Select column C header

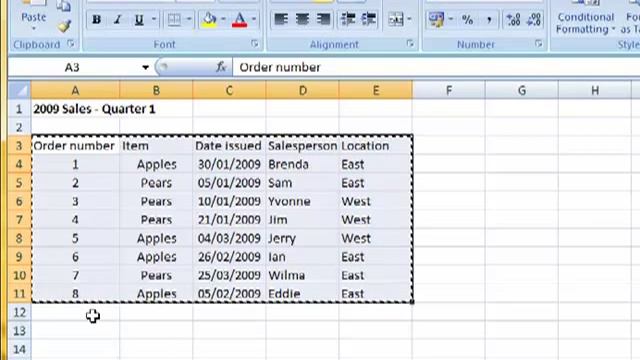229,90
